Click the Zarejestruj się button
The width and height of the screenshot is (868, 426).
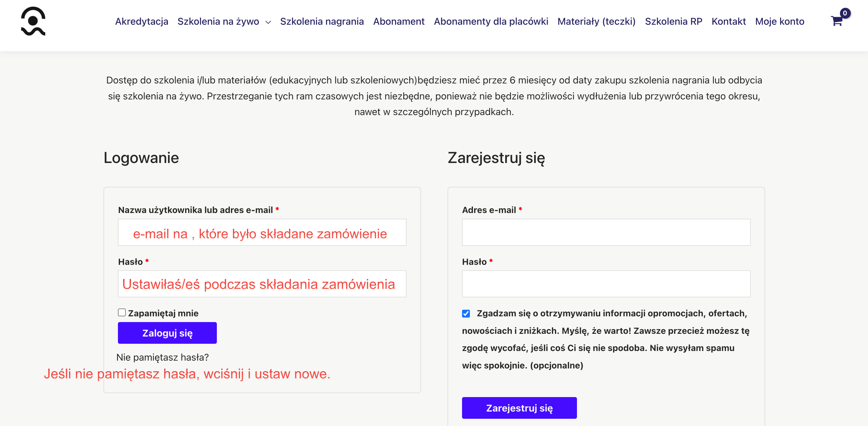tap(519, 408)
